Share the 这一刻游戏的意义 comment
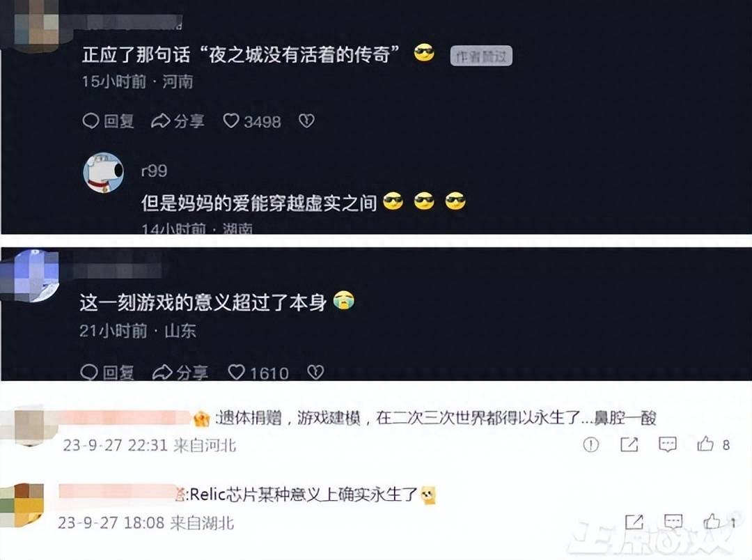This screenshot has height=560, width=752. (180, 372)
